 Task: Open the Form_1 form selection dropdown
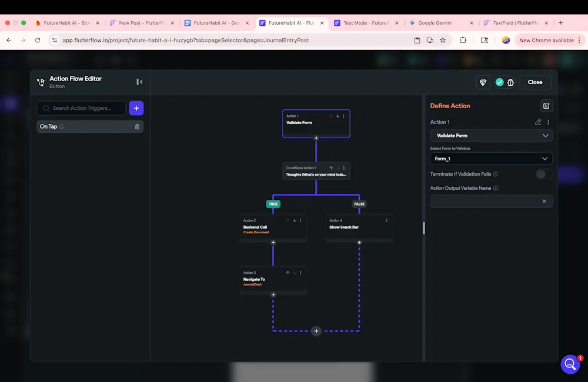(x=491, y=159)
